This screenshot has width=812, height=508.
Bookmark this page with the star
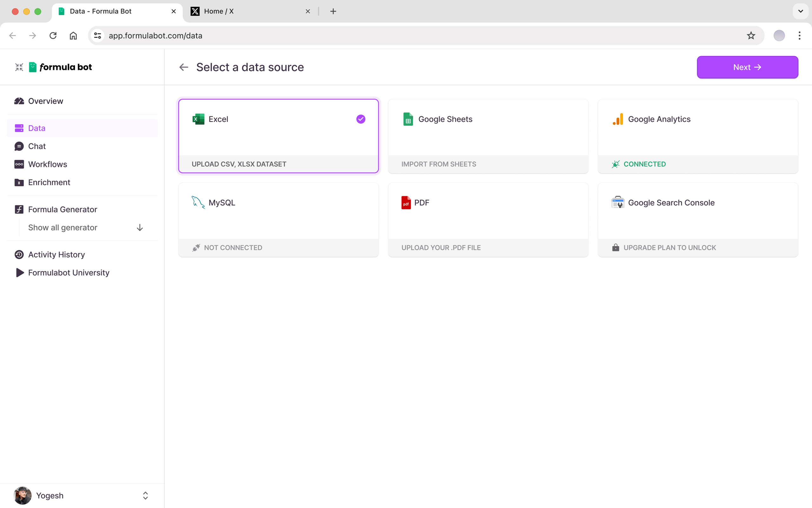tap(751, 36)
